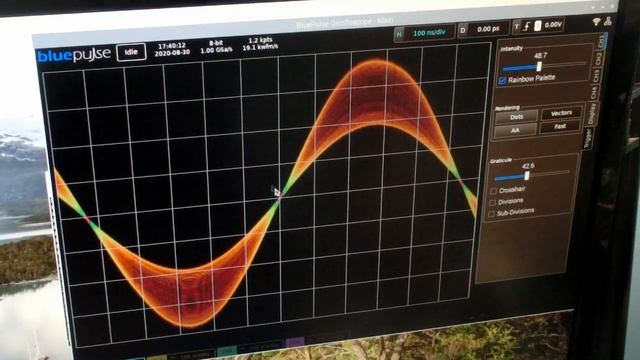Enable the Sub-Divisions checkbox
This screenshot has width=640, height=360.
(x=491, y=213)
